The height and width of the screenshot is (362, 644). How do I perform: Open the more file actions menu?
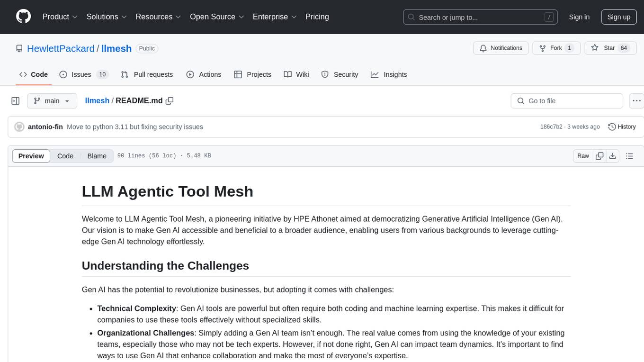pyautogui.click(x=637, y=101)
